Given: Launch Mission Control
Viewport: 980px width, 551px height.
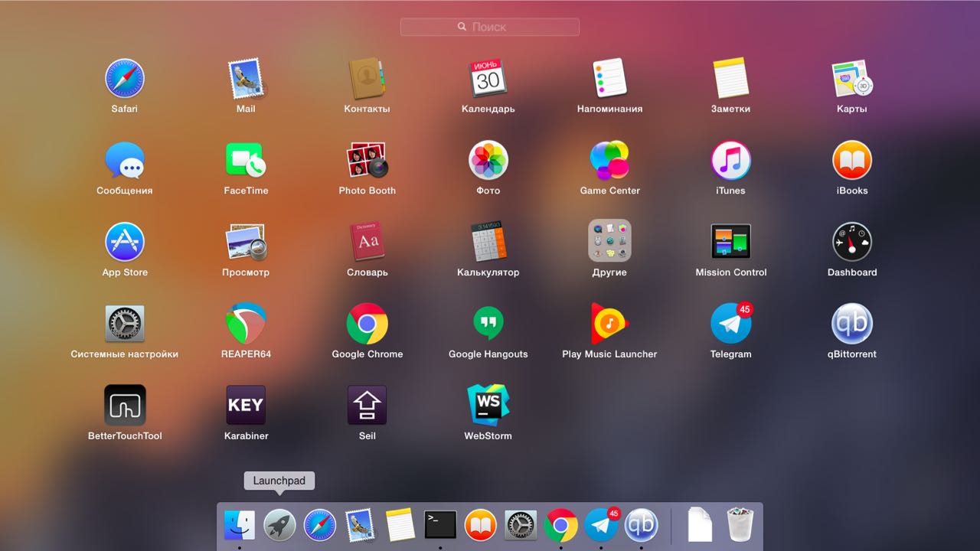Looking at the screenshot, I should (x=730, y=243).
